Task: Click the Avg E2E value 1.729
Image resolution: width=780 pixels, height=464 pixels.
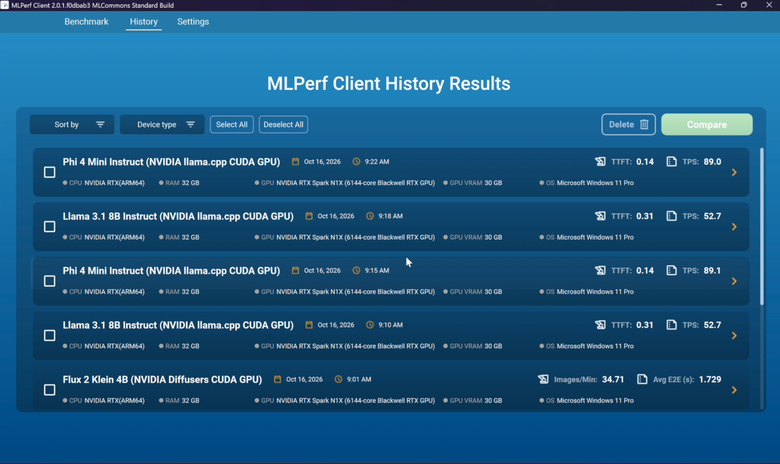Action: 710,379
